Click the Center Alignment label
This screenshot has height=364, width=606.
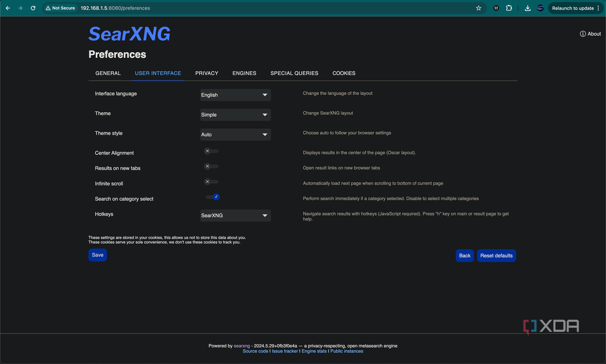pos(114,153)
